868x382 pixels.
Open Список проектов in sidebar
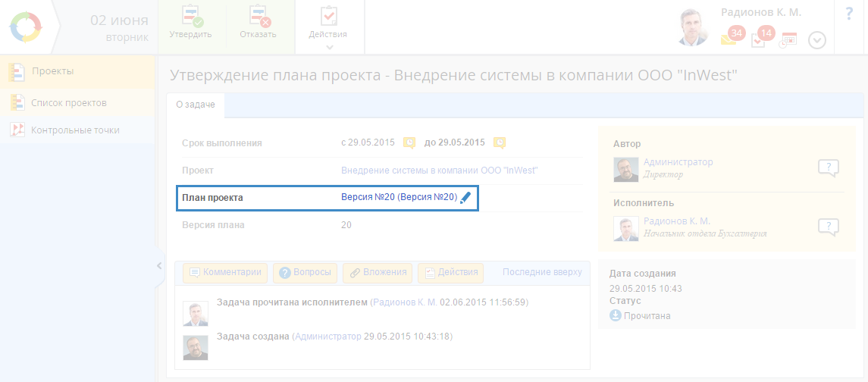click(68, 102)
